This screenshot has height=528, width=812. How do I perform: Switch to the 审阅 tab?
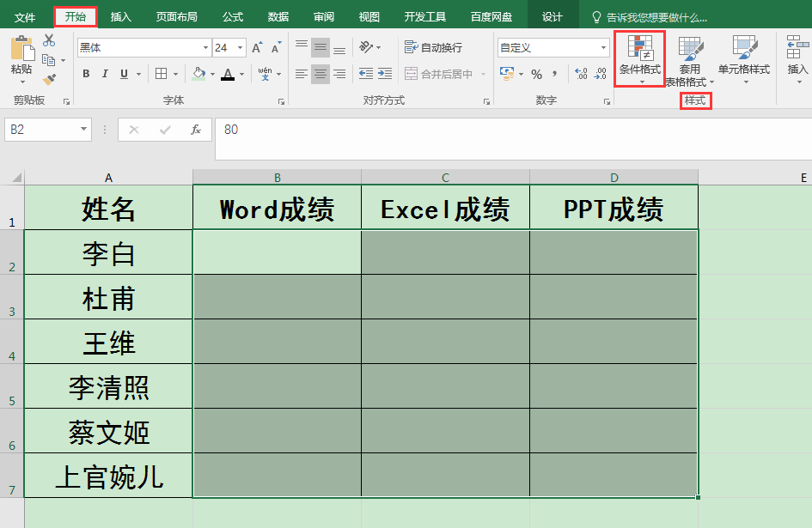(x=324, y=17)
